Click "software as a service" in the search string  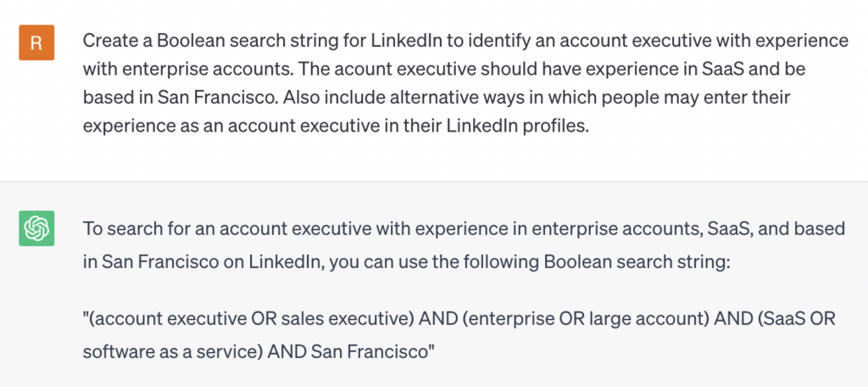click(171, 351)
